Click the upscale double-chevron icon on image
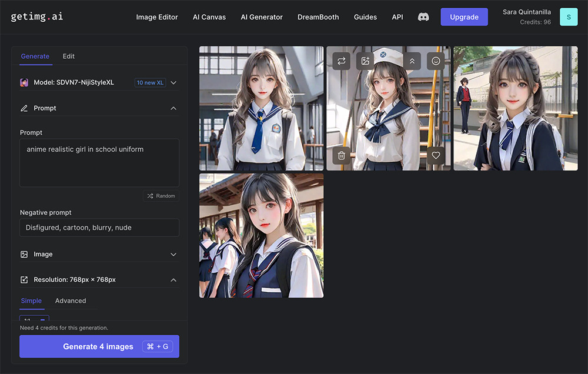Image resolution: width=588 pixels, height=374 pixels. tap(412, 61)
